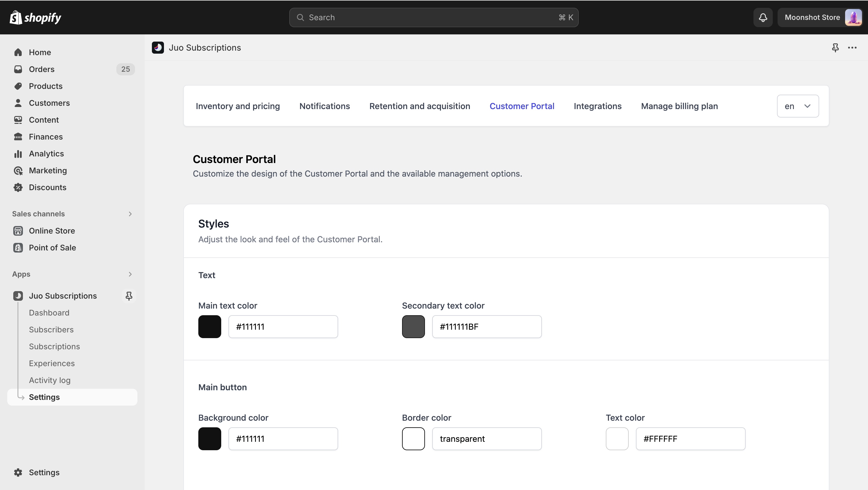Navigate to Subscribers in sidebar
The image size is (868, 490).
point(51,329)
